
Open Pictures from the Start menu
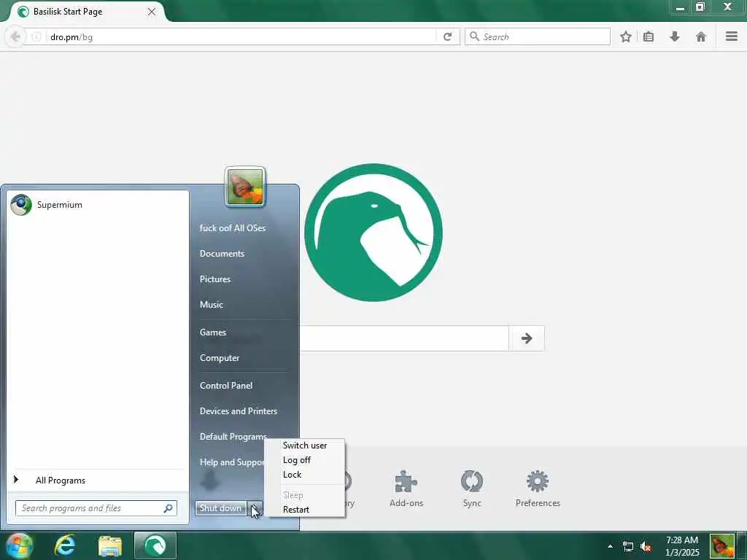pos(215,279)
